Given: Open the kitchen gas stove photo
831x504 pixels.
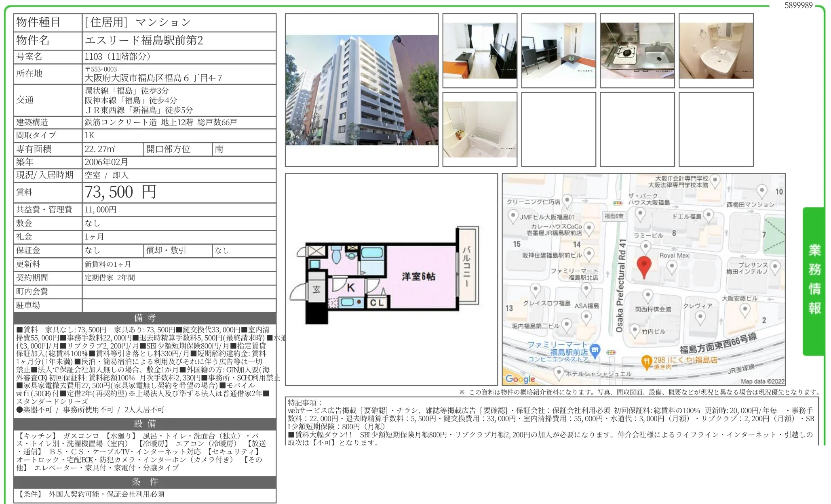Looking at the screenshot, I should coord(637,51).
